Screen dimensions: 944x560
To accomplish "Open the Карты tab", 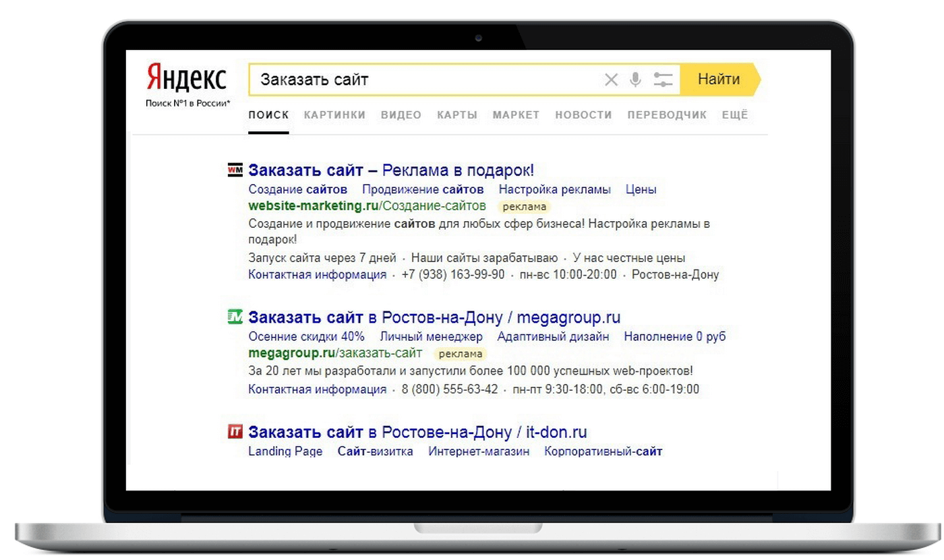I will point(457,115).
